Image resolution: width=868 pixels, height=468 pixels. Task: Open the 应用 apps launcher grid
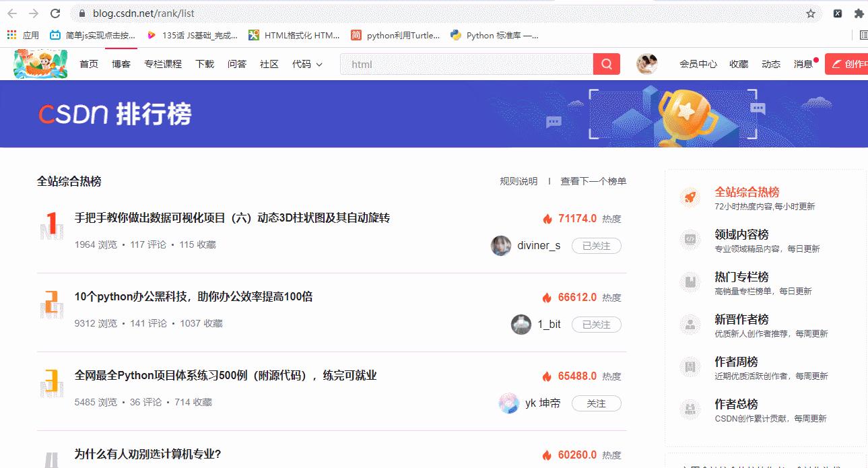pyautogui.click(x=11, y=35)
